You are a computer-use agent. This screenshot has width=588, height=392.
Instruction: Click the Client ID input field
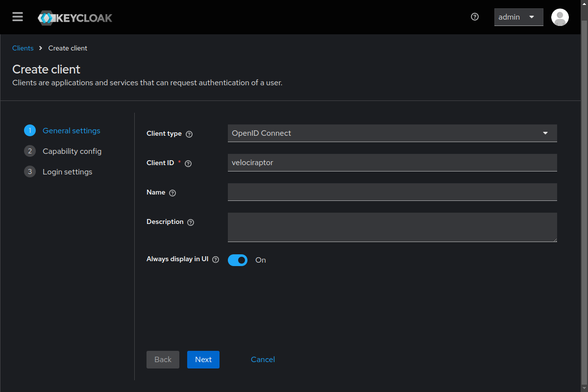pos(392,163)
